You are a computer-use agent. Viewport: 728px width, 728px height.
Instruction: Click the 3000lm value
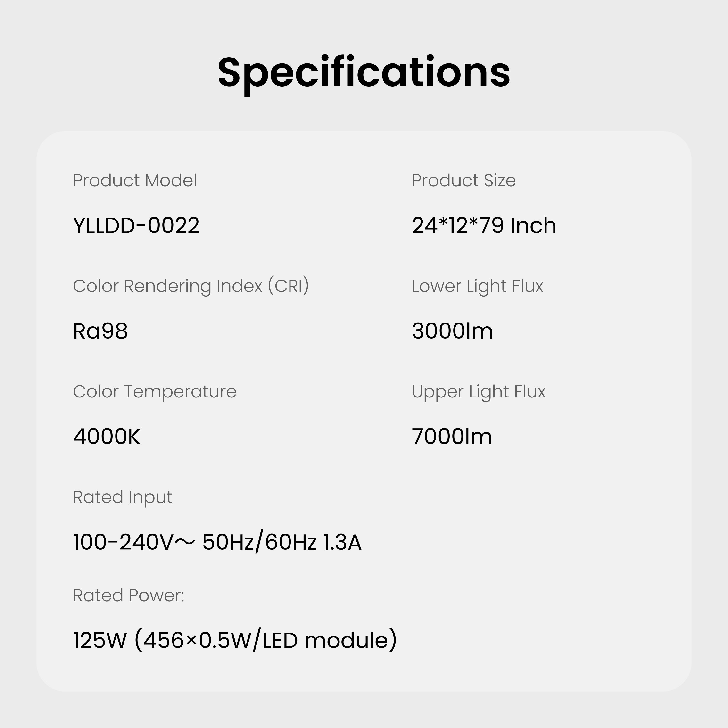(452, 331)
